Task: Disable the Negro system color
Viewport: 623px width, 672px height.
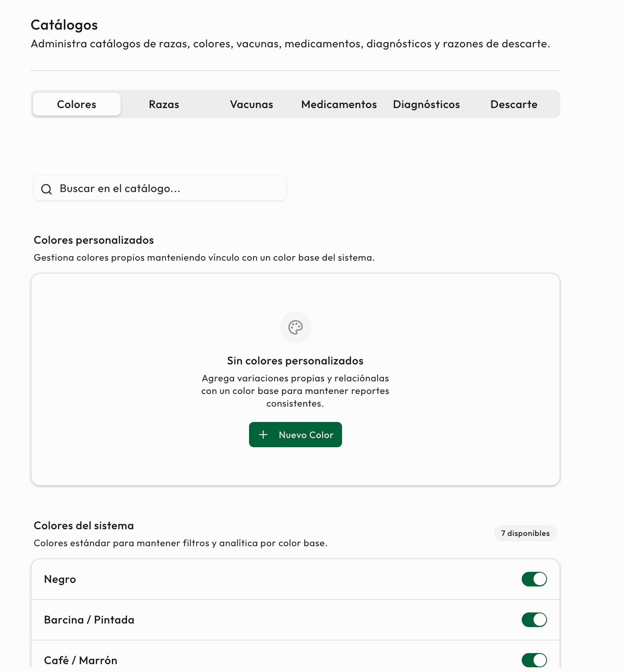Action: pyautogui.click(x=534, y=579)
